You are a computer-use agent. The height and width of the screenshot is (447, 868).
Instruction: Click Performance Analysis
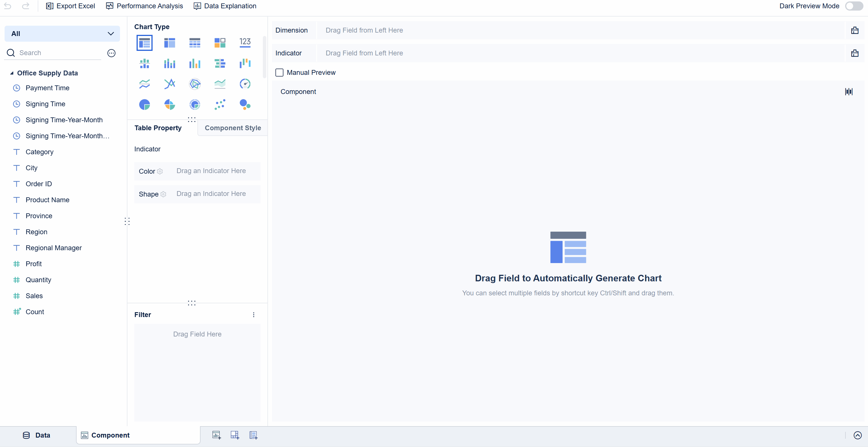click(144, 6)
